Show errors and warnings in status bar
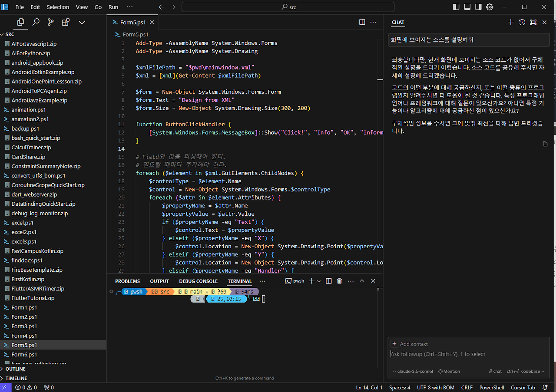Screen dimensions: 556x392 tap(26, 387)
